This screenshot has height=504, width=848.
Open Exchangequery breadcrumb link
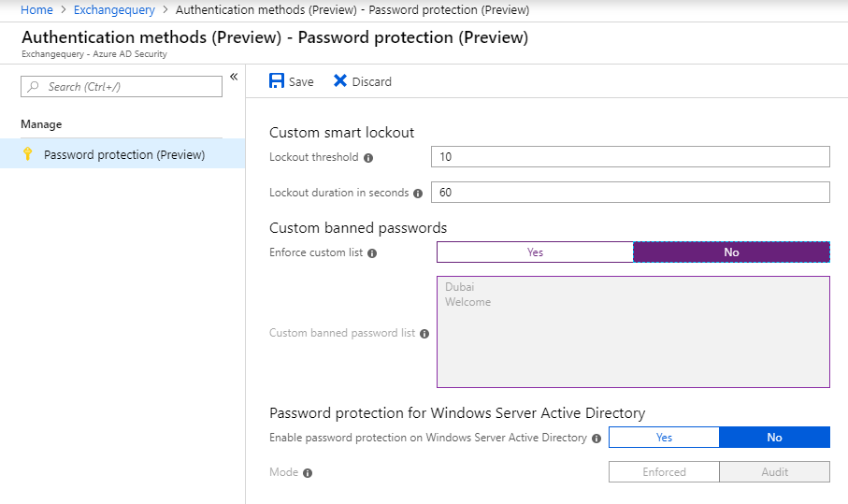click(114, 10)
